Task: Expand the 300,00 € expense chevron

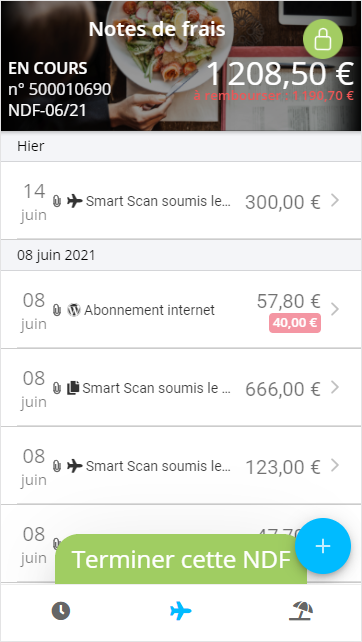Action: click(335, 201)
